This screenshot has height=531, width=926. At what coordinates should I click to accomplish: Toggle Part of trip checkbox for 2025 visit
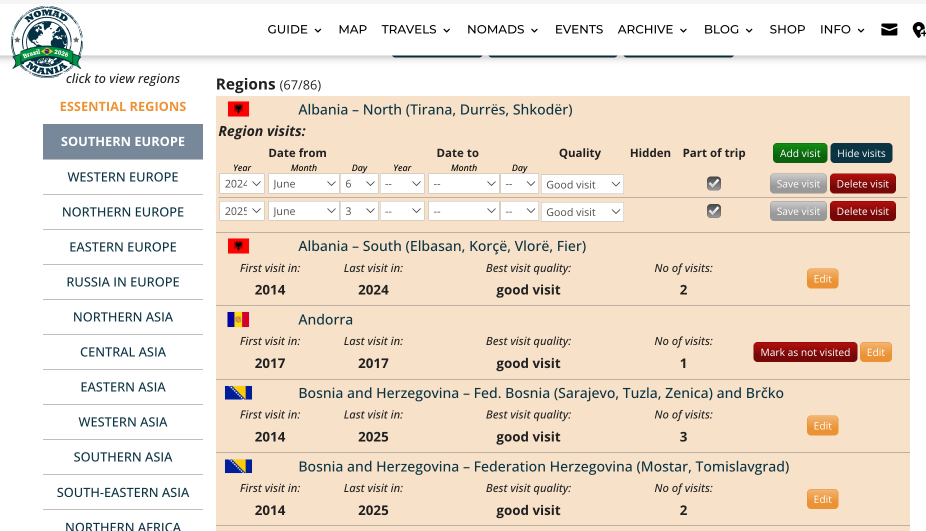click(714, 211)
